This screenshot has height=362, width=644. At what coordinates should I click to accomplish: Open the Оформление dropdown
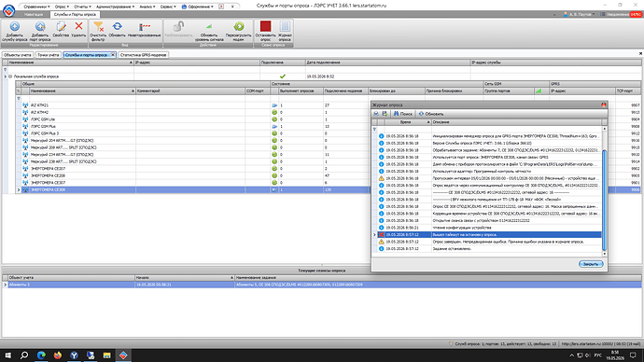click(x=198, y=7)
